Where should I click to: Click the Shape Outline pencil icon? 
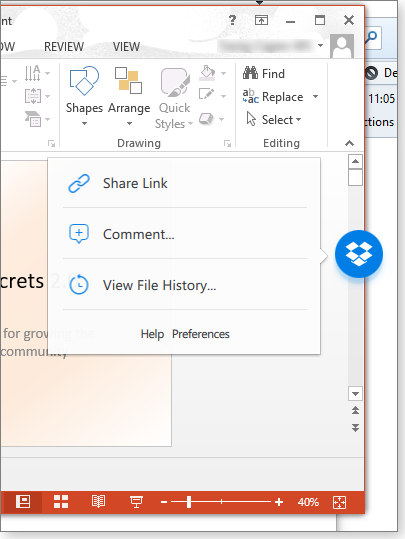206,94
